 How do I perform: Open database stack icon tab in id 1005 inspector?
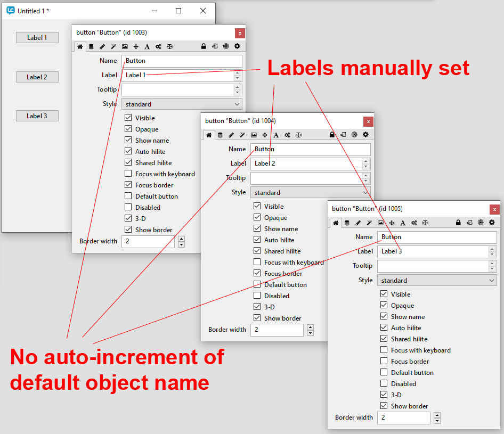click(x=347, y=223)
